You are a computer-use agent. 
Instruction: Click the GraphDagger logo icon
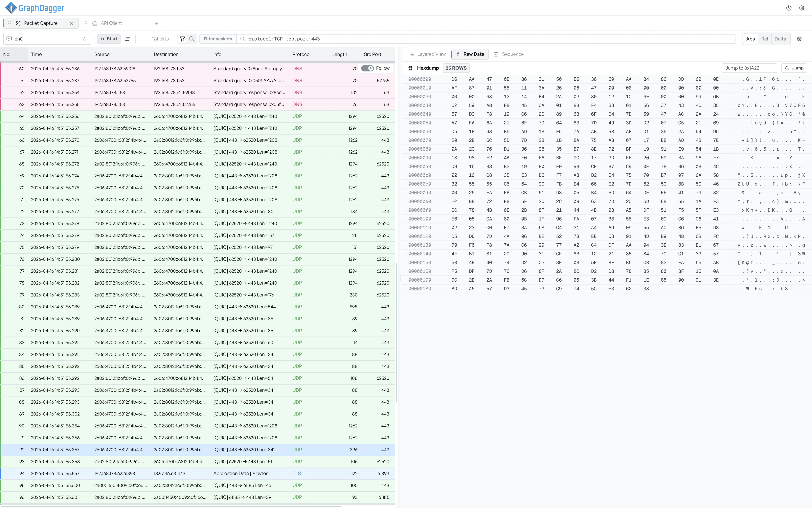coord(11,8)
